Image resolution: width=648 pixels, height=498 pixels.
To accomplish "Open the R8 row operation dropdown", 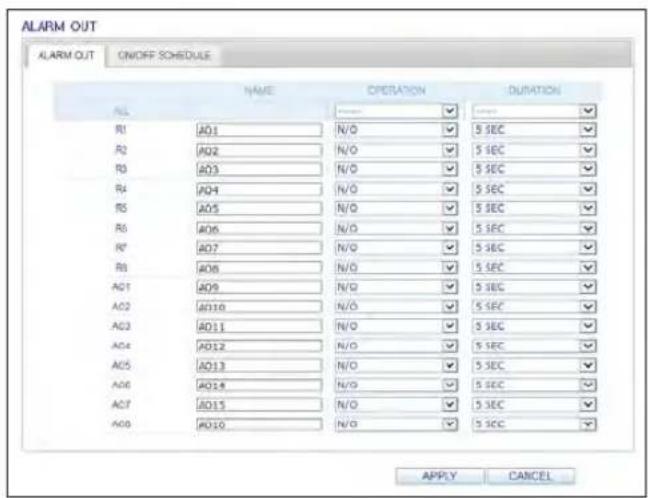I will (396, 268).
